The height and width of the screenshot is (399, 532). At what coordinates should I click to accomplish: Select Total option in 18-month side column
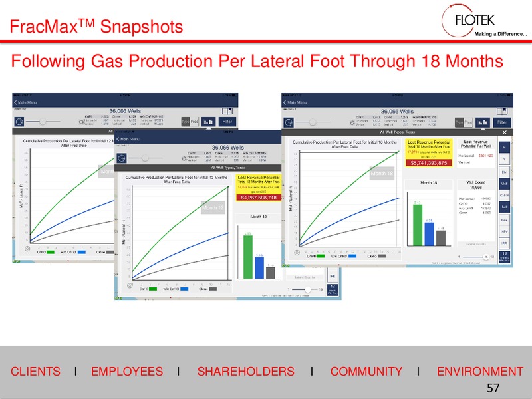(x=504, y=221)
